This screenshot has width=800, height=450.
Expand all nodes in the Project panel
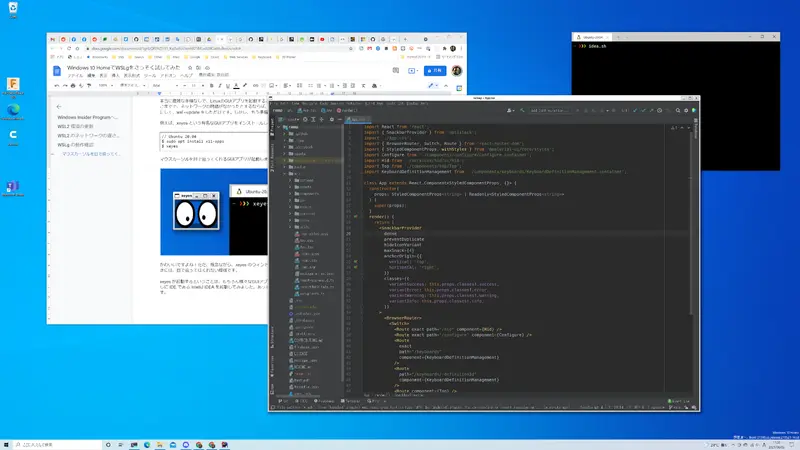313,119
